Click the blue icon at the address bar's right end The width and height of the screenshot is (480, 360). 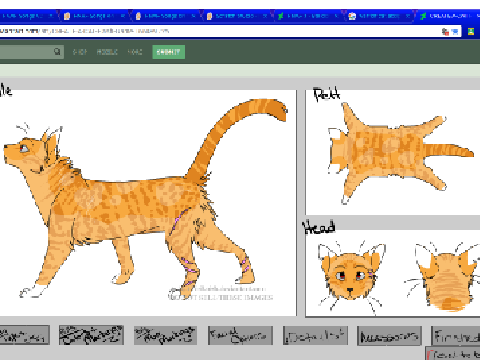pyautogui.click(x=455, y=32)
